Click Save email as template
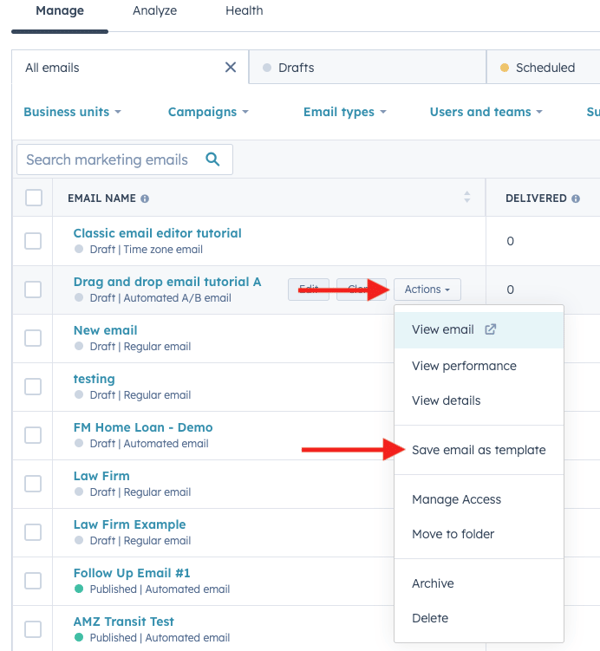This screenshot has height=651, width=600. [478, 450]
